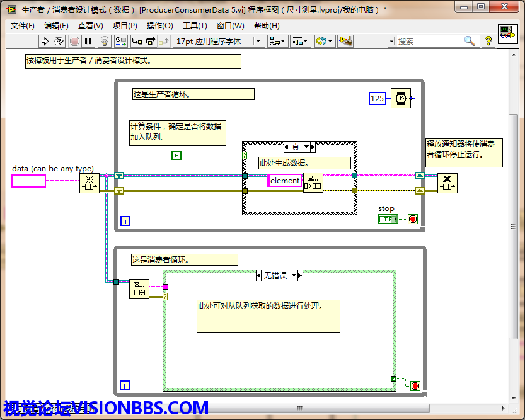
Task: Click the 125 numeric constant
Action: (377, 98)
